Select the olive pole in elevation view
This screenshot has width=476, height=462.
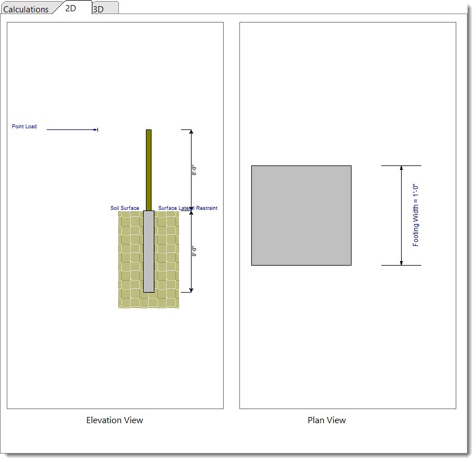(149, 169)
